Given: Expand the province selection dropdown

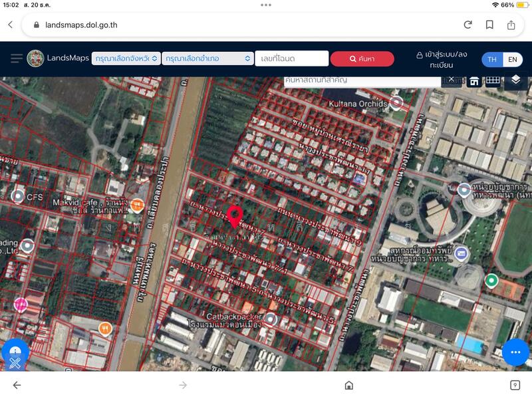Looking at the screenshot, I should pyautogui.click(x=126, y=59).
